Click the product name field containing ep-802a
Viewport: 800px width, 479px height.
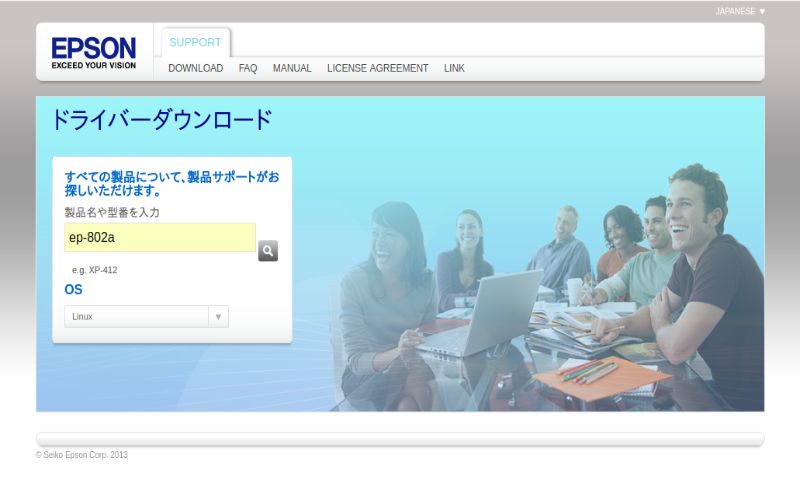[x=160, y=237]
